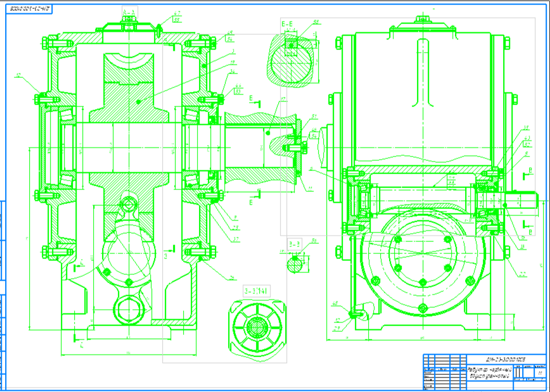This screenshot has height=392, width=550.
Task: Select the 3-3 (1:4) view label box
Action: coord(257,291)
